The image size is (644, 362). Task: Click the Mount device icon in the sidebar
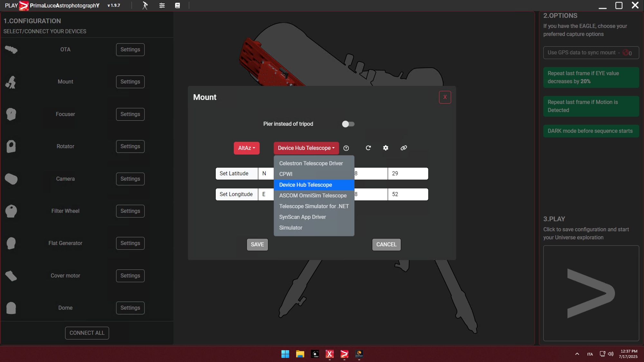pos(11,82)
